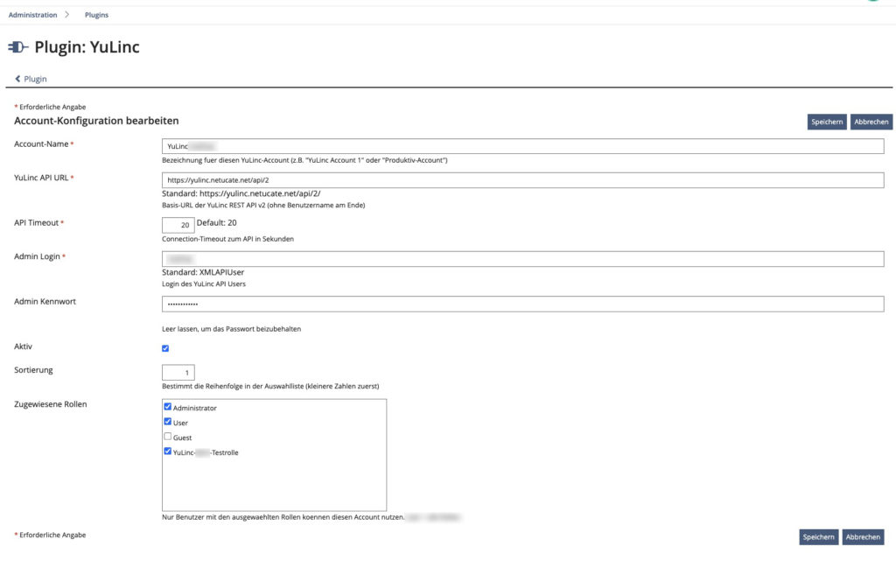Click the back chevron next to Plugin

click(x=18, y=79)
